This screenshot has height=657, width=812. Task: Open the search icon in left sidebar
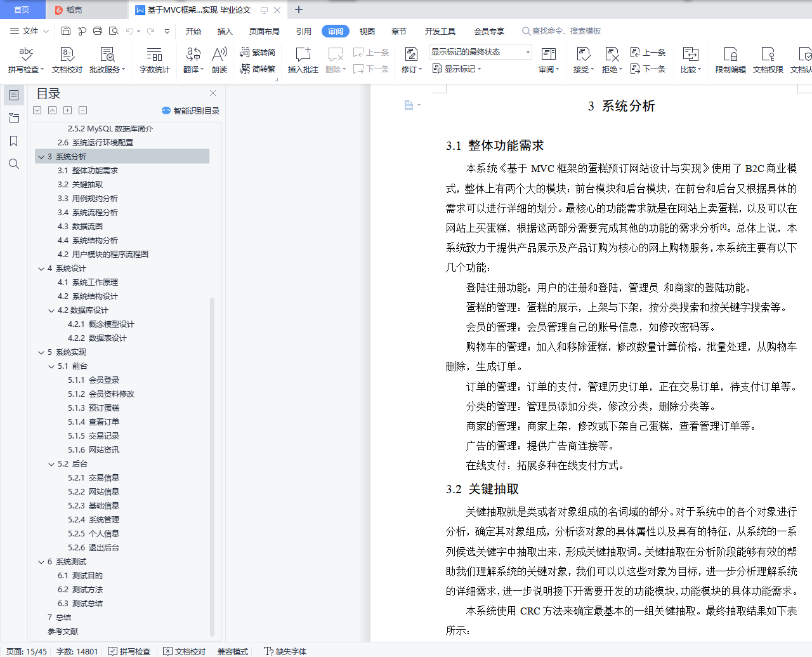pos(14,164)
